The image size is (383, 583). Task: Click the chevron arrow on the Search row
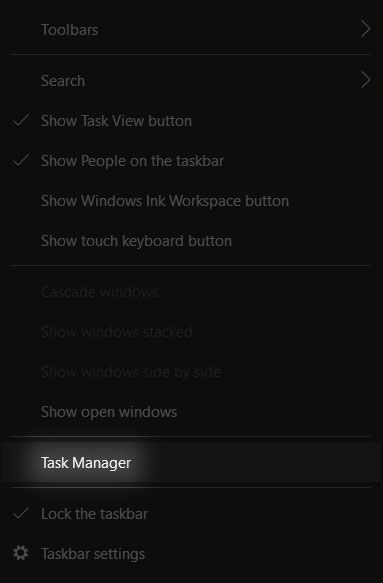click(366, 80)
